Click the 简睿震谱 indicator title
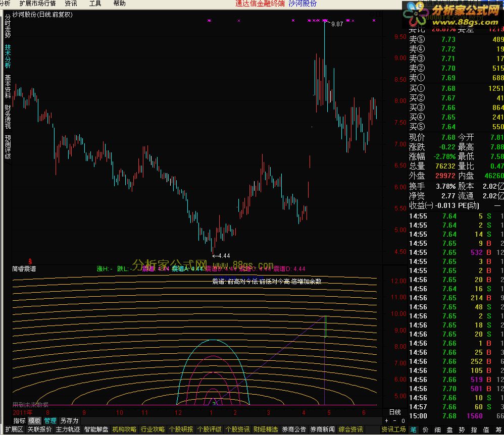504x435 pixels. pyautogui.click(x=24, y=269)
